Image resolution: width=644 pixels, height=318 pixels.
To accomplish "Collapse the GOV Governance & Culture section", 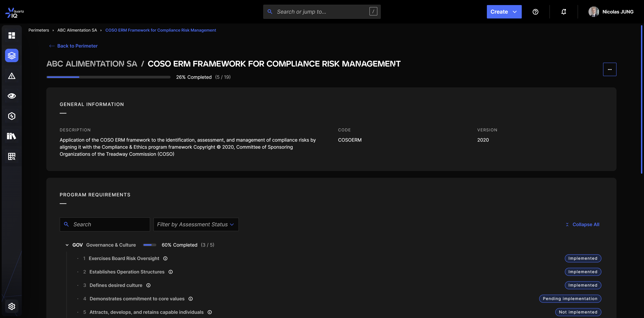I will [67, 245].
